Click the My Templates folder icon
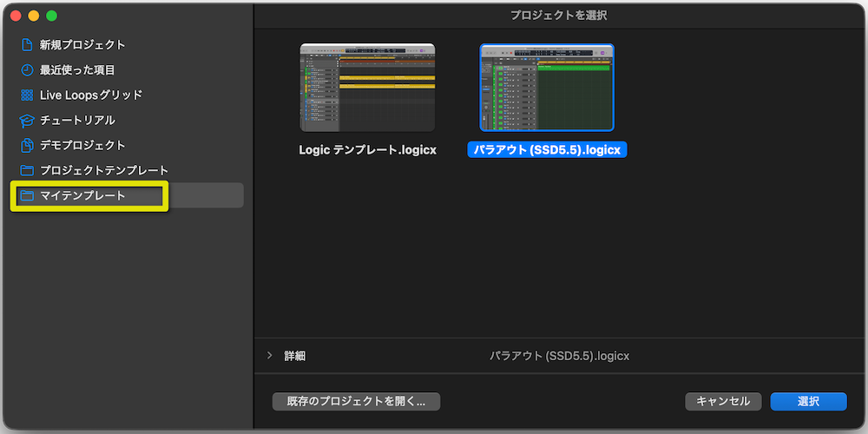Screen dimensions: 868x434 (27, 196)
